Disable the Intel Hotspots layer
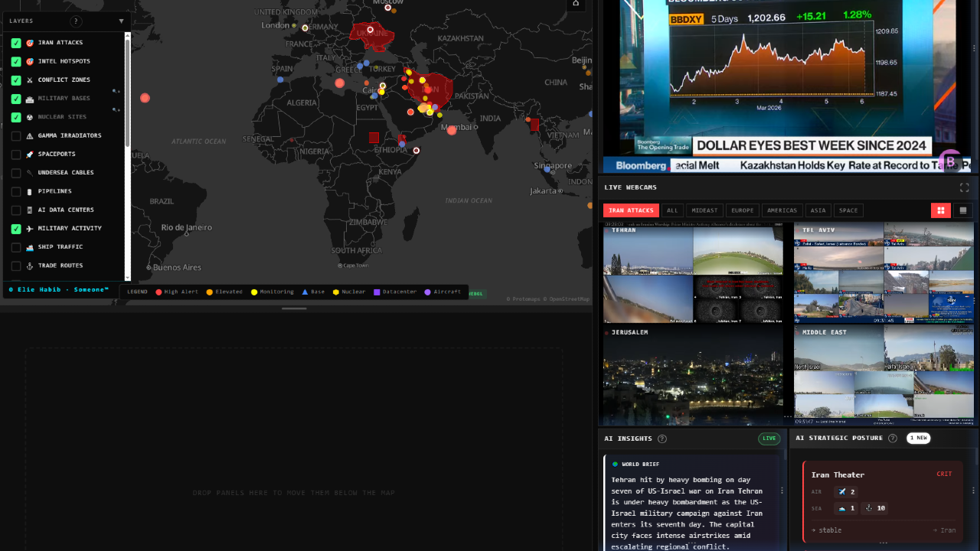Screen dimensions: 980x551 [x=15, y=61]
